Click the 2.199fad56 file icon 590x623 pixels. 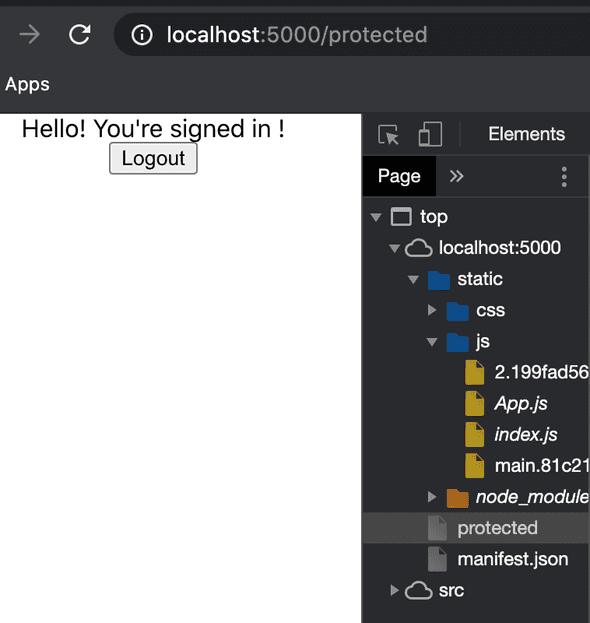pyautogui.click(x=474, y=372)
